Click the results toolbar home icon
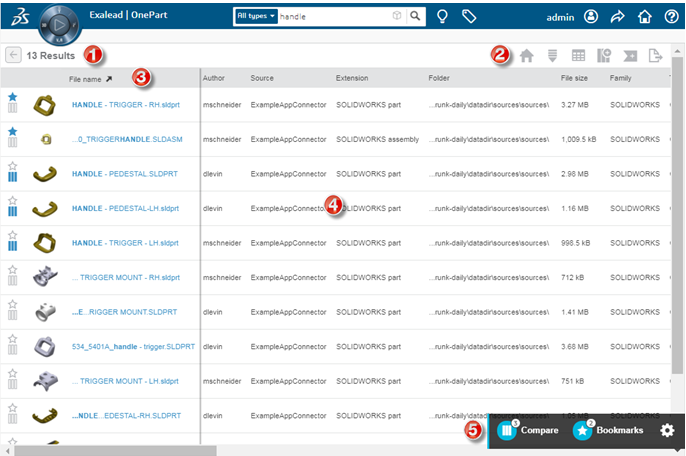Screen dimensions: 686x456 click(526, 56)
